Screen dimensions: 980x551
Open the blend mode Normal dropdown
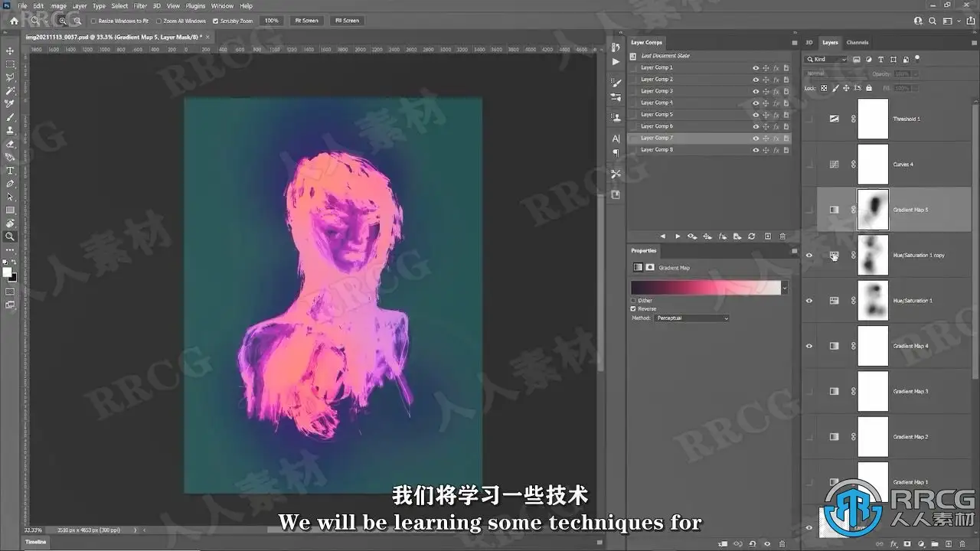click(x=835, y=73)
